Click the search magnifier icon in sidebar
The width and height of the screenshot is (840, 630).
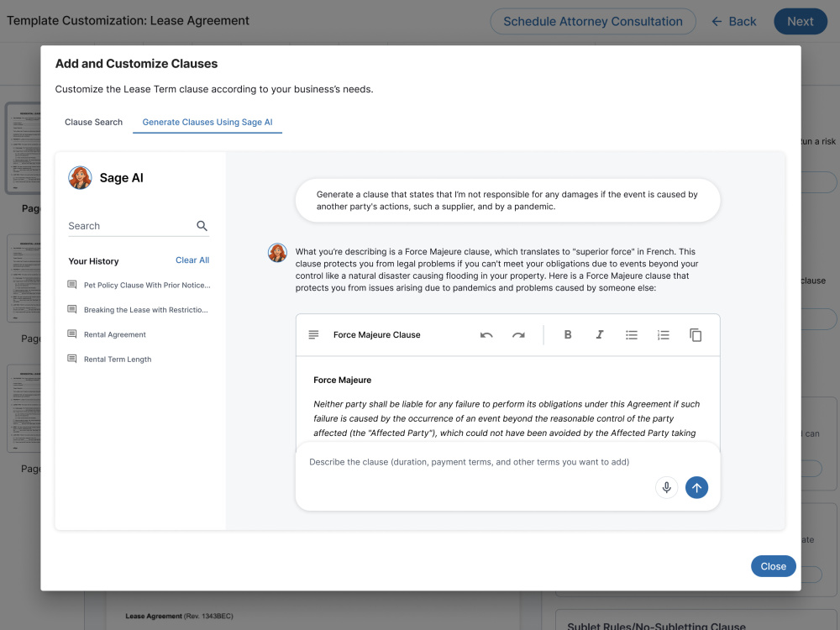coord(202,226)
